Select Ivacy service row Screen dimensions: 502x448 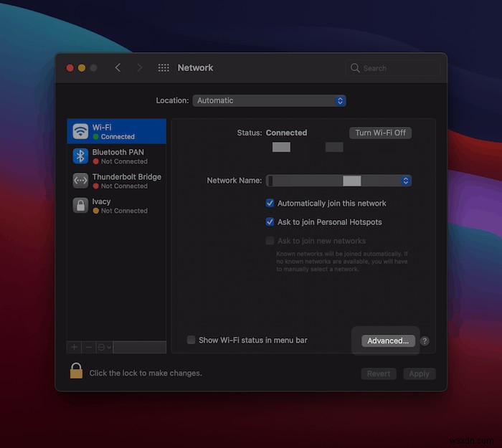click(116, 206)
